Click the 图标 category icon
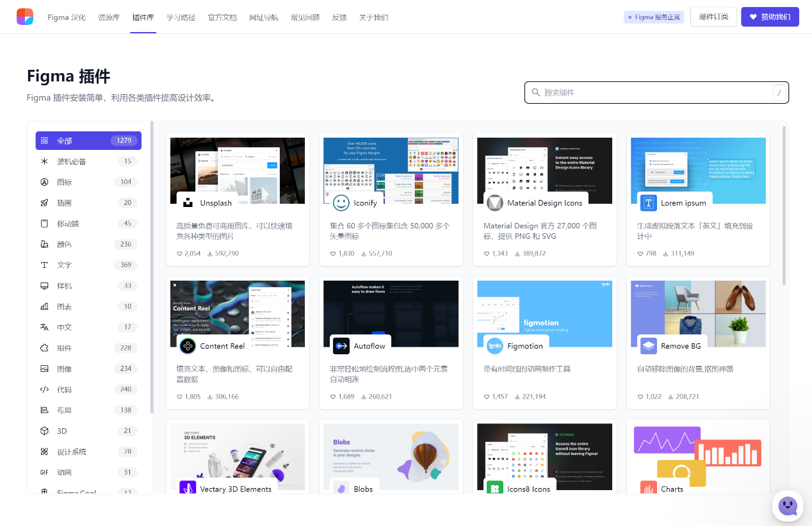812x526 pixels. (44, 182)
